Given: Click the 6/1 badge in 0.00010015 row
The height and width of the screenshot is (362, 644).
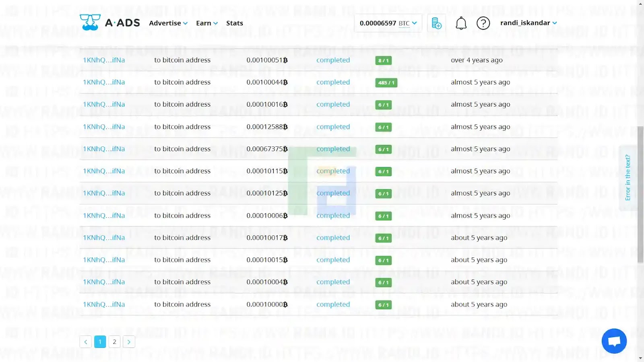Looking at the screenshot, I should 384,261.
